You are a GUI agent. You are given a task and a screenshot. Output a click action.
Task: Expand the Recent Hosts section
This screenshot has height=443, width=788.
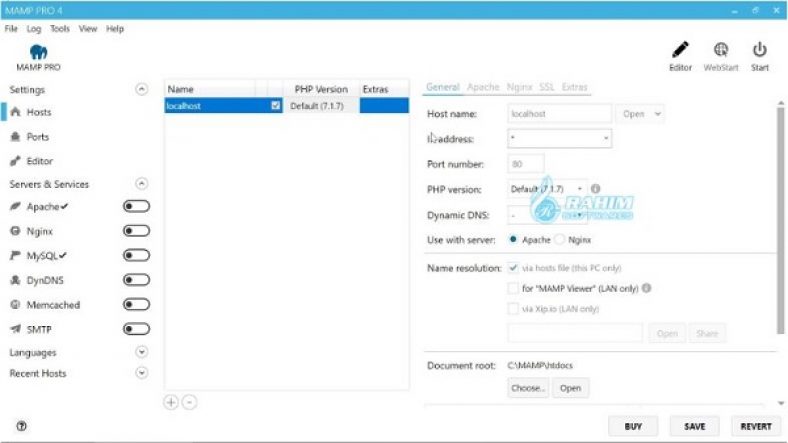click(142, 373)
